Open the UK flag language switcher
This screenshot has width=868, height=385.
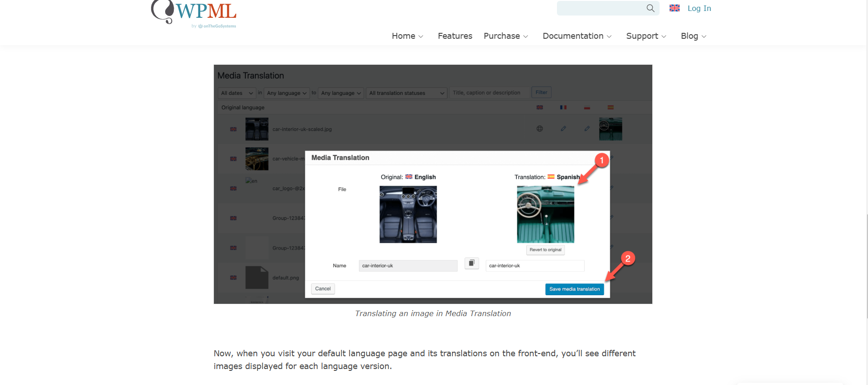pyautogui.click(x=675, y=8)
